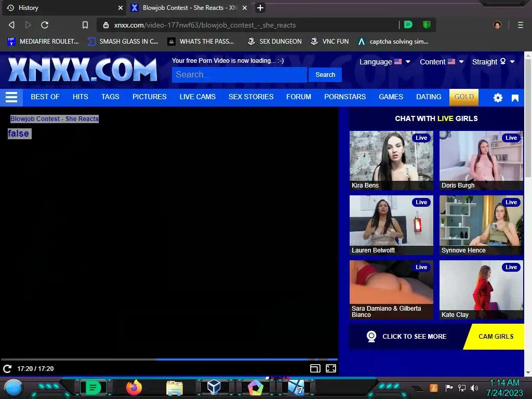
Task: View site info via the padlock icon
Action: [106, 25]
